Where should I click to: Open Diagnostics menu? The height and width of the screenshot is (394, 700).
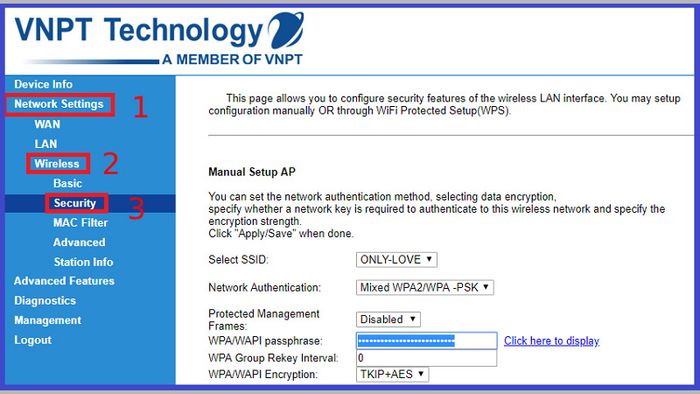click(45, 301)
